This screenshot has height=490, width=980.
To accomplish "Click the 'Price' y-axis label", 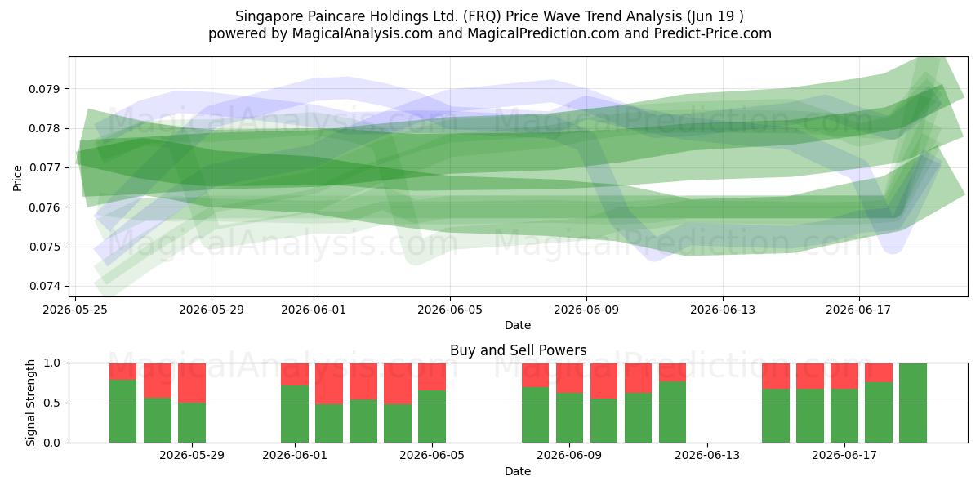I will [18, 176].
